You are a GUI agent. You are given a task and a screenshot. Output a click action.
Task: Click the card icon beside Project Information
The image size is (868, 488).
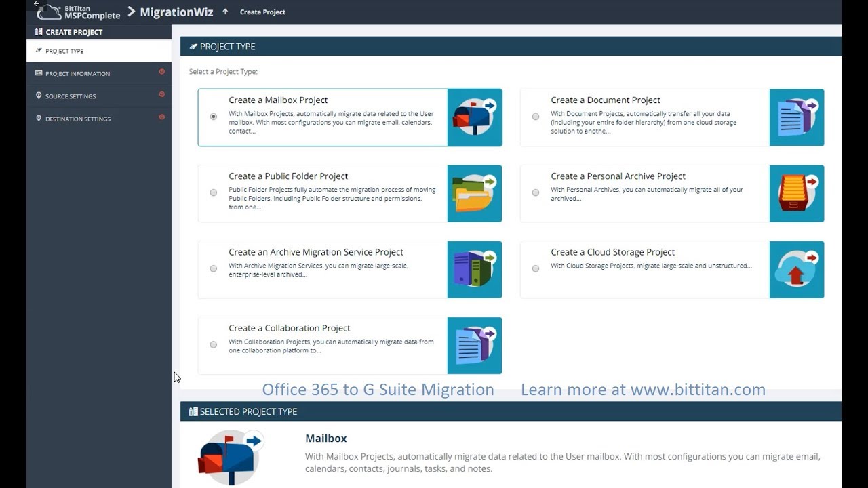(x=39, y=73)
